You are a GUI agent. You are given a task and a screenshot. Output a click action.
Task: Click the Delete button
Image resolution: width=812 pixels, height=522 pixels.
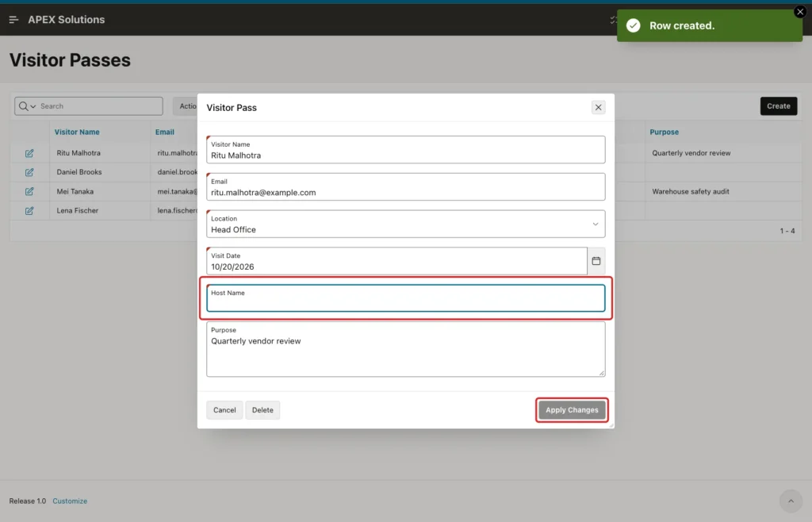[262, 410]
